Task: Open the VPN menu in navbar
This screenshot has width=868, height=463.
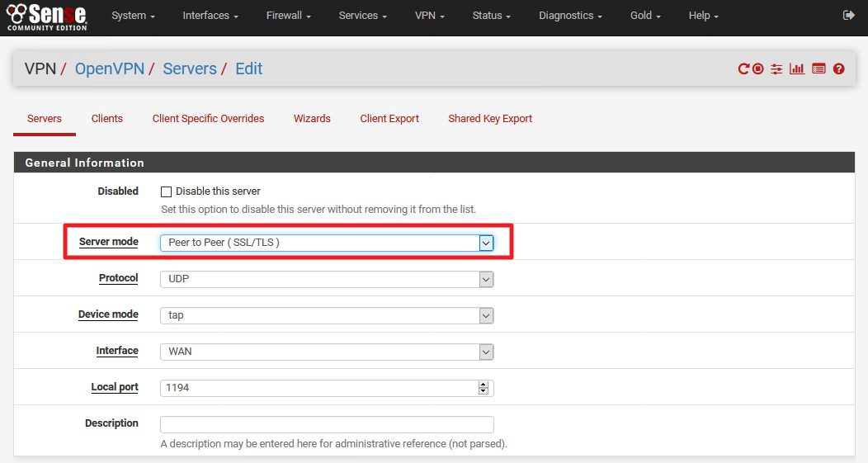Action: (x=430, y=16)
